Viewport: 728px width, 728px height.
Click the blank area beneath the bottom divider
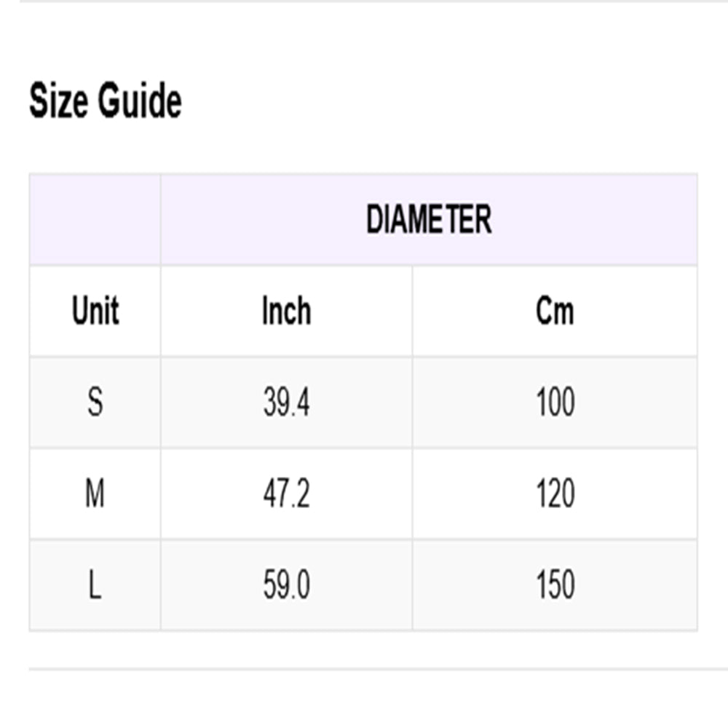(x=364, y=700)
